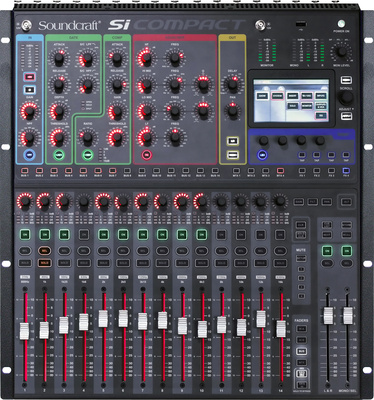The width and height of the screenshot is (374, 400).
Task: Select BUS 8 mix button
Action: tap(127, 170)
